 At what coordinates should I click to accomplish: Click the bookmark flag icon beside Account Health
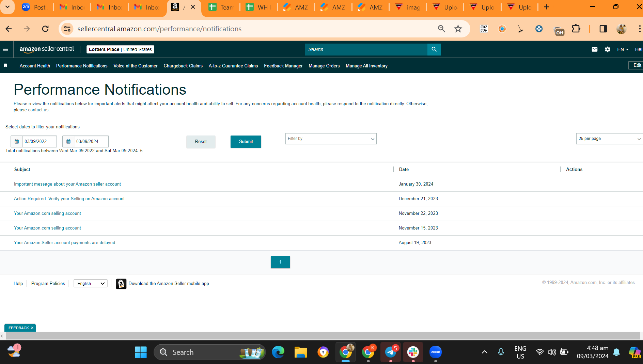pos(5,65)
